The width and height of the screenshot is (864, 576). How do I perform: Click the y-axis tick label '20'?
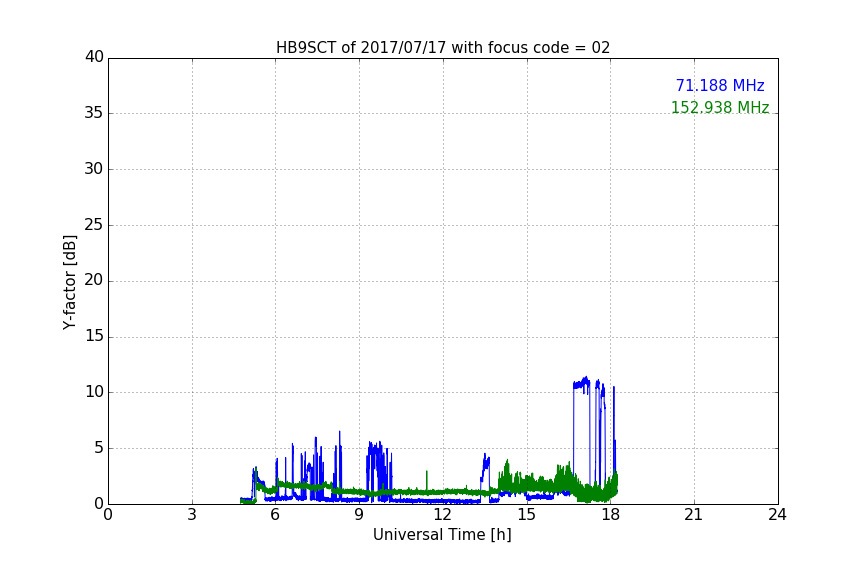coord(94,280)
